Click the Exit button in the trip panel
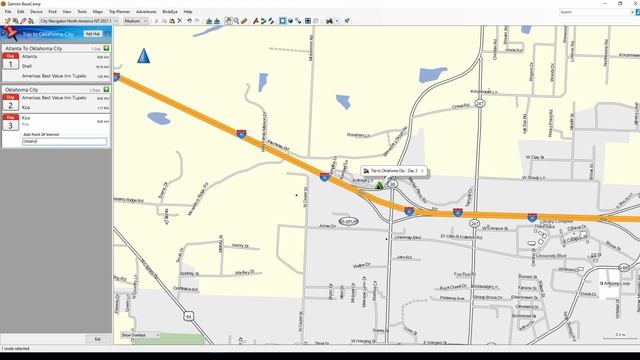This screenshot has width=640, height=360. point(98,339)
